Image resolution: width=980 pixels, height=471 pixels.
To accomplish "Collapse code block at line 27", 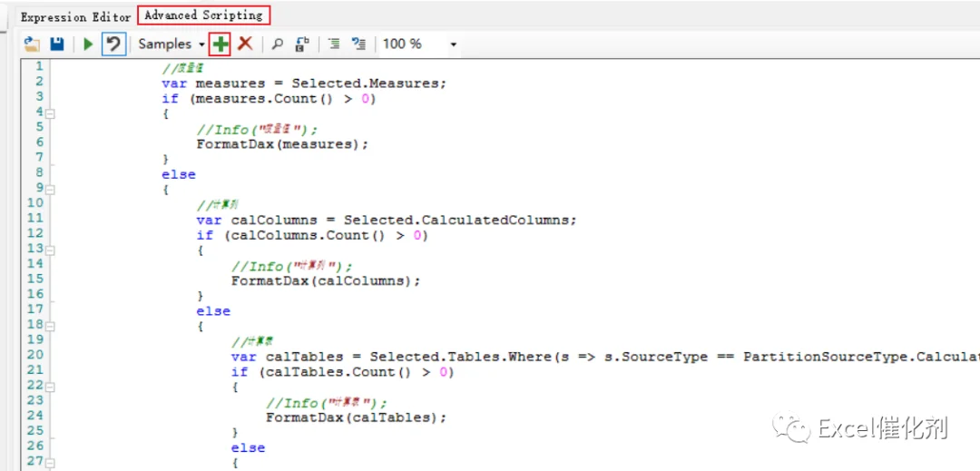I will tap(50, 464).
